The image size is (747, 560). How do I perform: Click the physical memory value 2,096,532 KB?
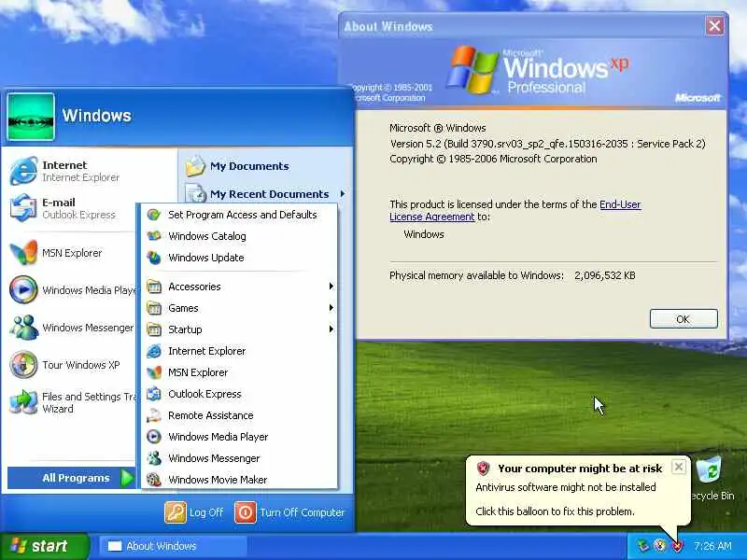tap(604, 275)
